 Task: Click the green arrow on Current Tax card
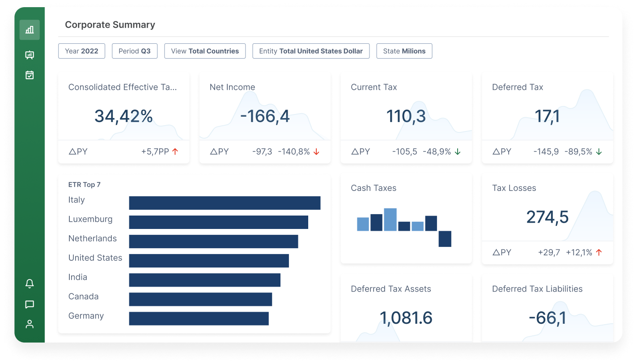457,152
